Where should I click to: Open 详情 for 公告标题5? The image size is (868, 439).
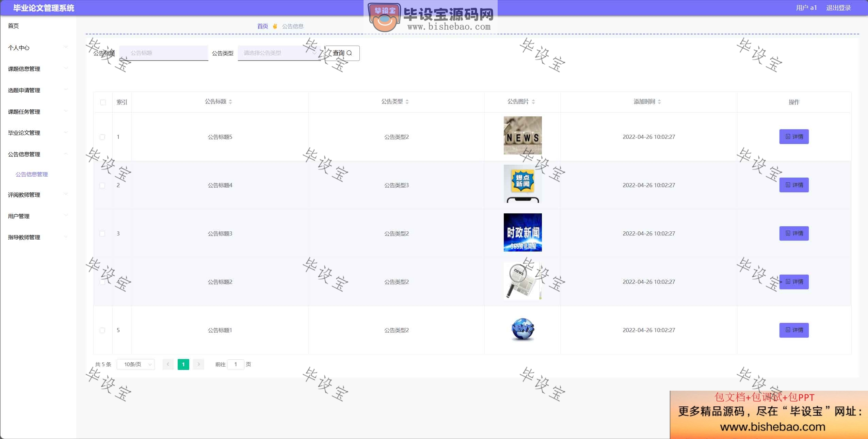(x=794, y=137)
